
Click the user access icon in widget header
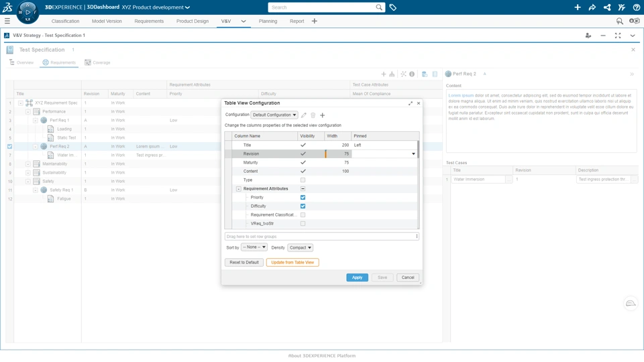(588, 36)
